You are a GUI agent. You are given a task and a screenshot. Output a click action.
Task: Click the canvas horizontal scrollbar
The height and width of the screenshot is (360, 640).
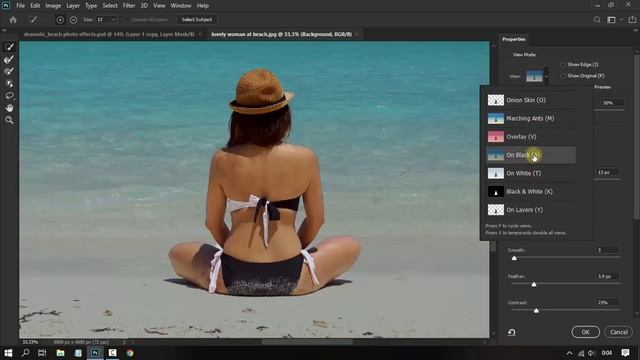(307, 342)
